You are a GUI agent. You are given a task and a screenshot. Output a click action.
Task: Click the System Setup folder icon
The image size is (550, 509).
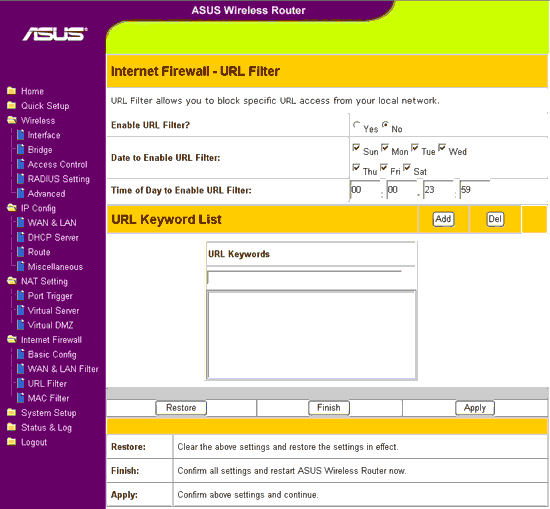tap(11, 413)
